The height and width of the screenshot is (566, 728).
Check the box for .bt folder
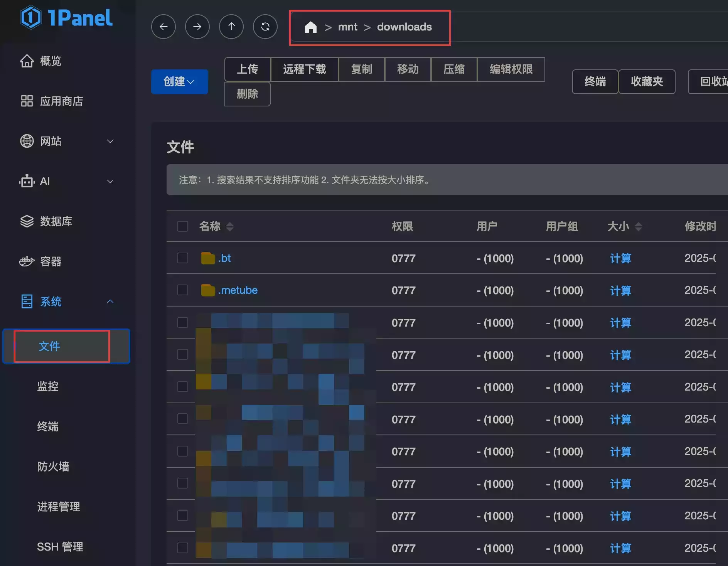coord(183,258)
